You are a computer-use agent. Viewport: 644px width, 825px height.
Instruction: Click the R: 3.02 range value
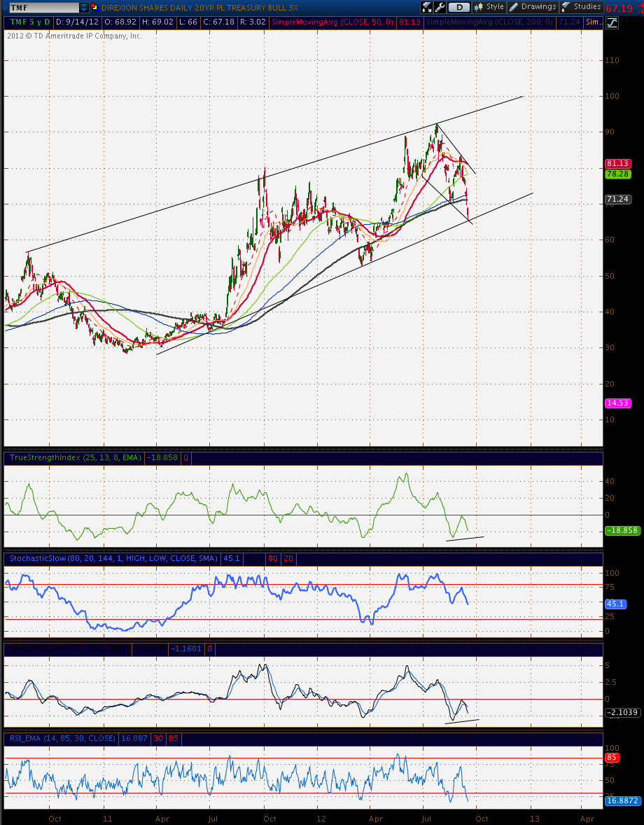pos(253,22)
